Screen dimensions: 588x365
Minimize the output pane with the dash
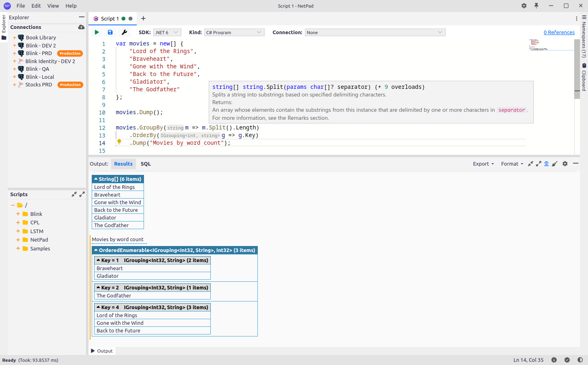tap(576, 163)
